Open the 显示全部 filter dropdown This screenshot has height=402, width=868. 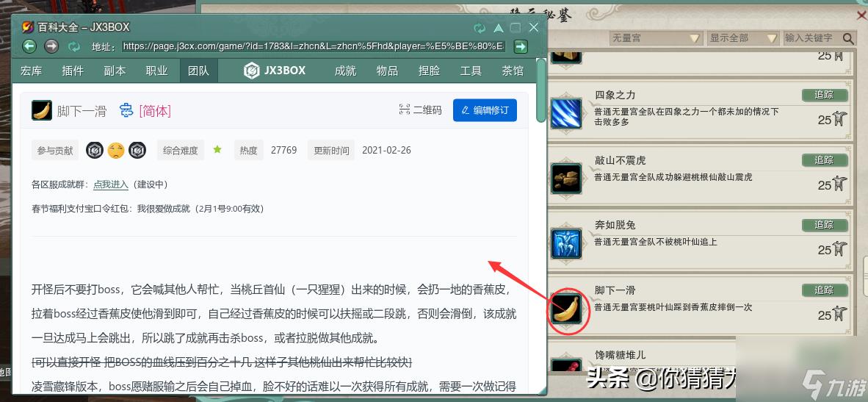(x=744, y=38)
